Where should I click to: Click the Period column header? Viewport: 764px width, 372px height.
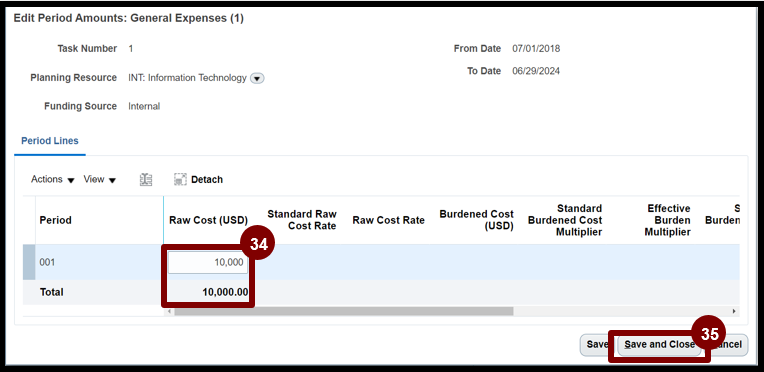click(x=56, y=220)
